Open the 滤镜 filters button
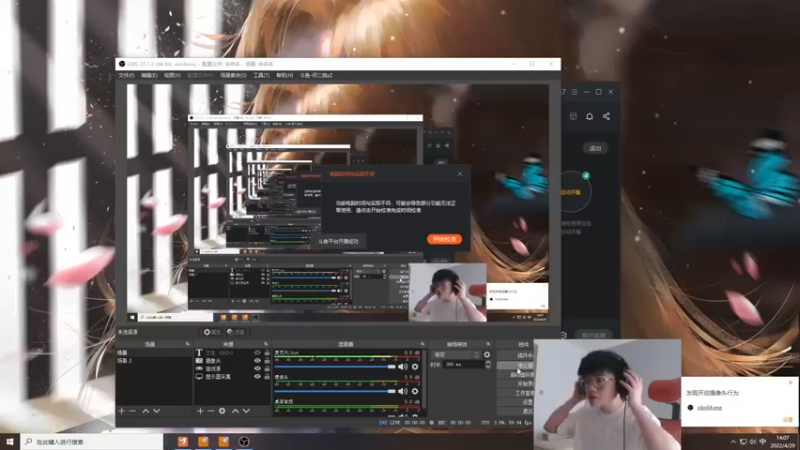Image resolution: width=800 pixels, height=450 pixels. (236, 332)
